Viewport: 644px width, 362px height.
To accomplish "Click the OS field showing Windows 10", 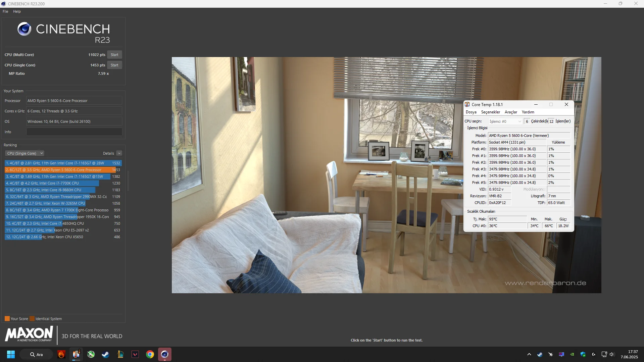I will click(x=74, y=121).
